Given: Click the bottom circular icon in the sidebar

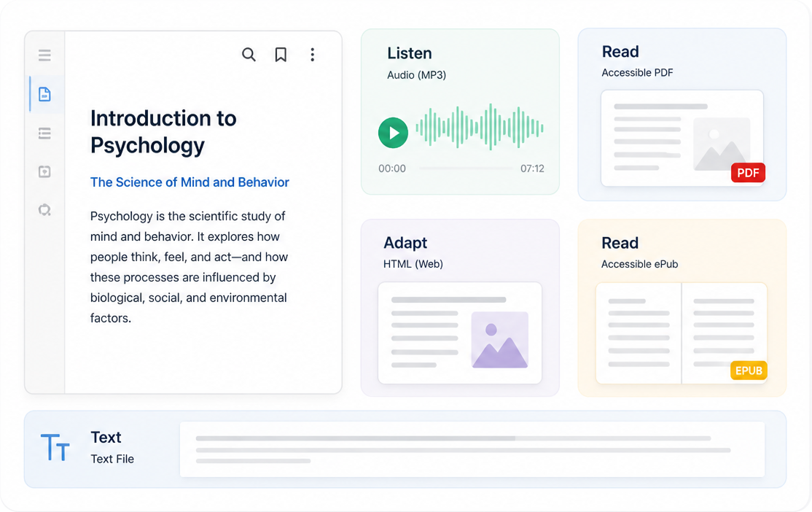Looking at the screenshot, I should (x=44, y=210).
